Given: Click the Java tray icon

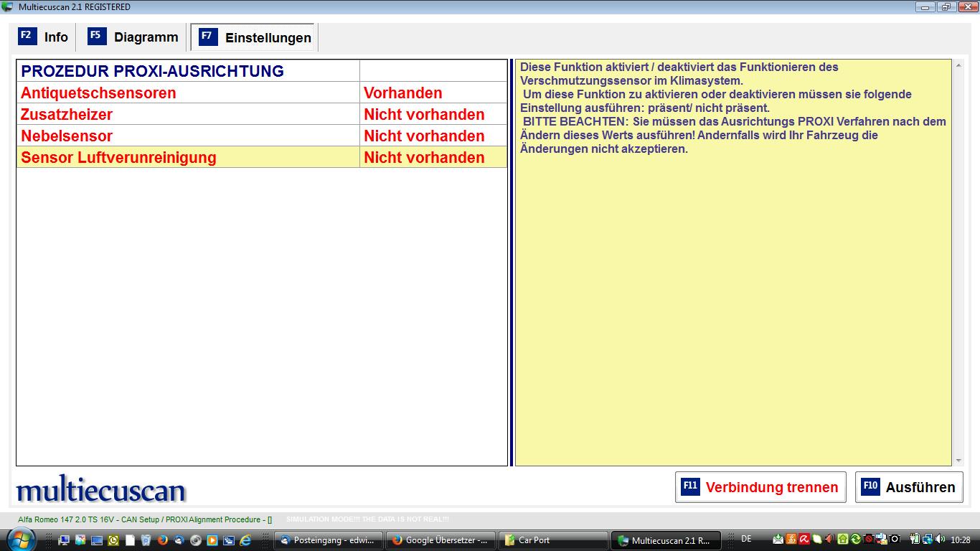Looking at the screenshot, I should (791, 540).
